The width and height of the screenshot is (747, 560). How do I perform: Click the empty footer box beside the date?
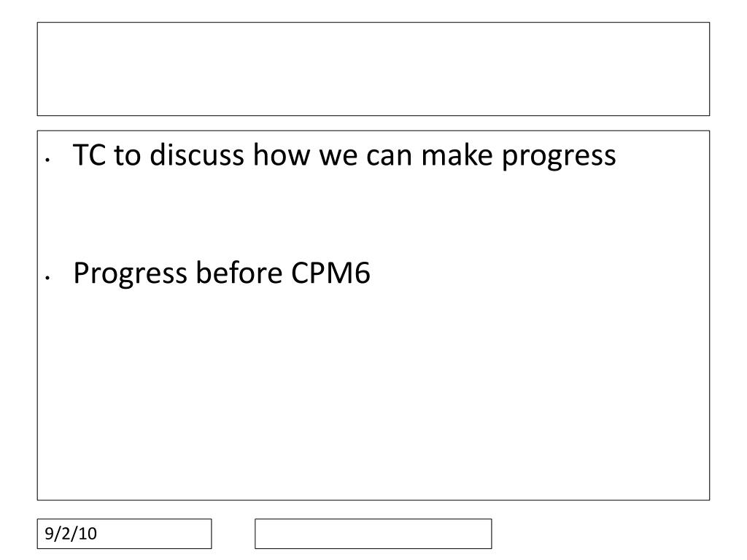[x=373, y=533]
